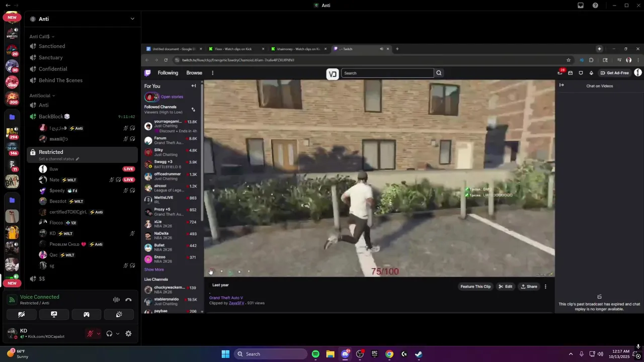
Task: Open the Following tab on Twitch
Action: [168, 73]
